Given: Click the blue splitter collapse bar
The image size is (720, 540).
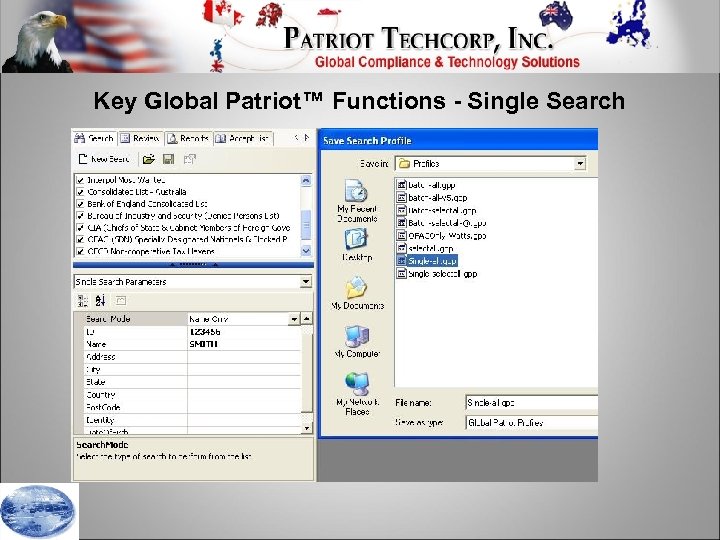Looking at the screenshot, I should [x=193, y=264].
